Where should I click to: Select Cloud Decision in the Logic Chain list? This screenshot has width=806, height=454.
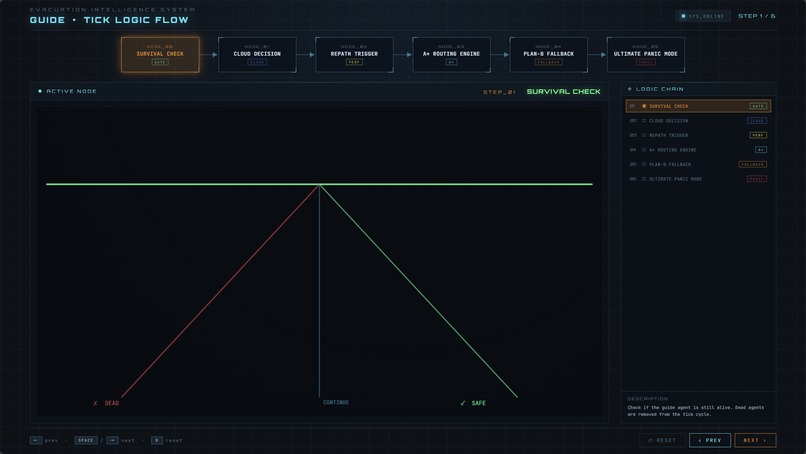pos(698,121)
